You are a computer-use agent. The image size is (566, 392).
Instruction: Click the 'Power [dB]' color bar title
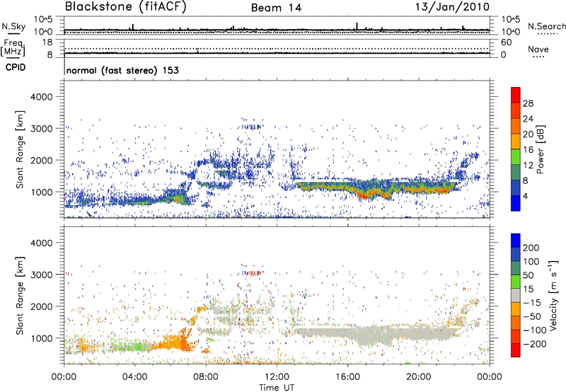(540, 149)
